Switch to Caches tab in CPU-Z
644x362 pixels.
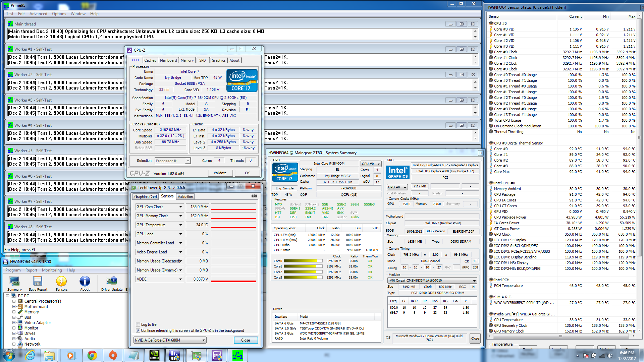[x=150, y=60]
